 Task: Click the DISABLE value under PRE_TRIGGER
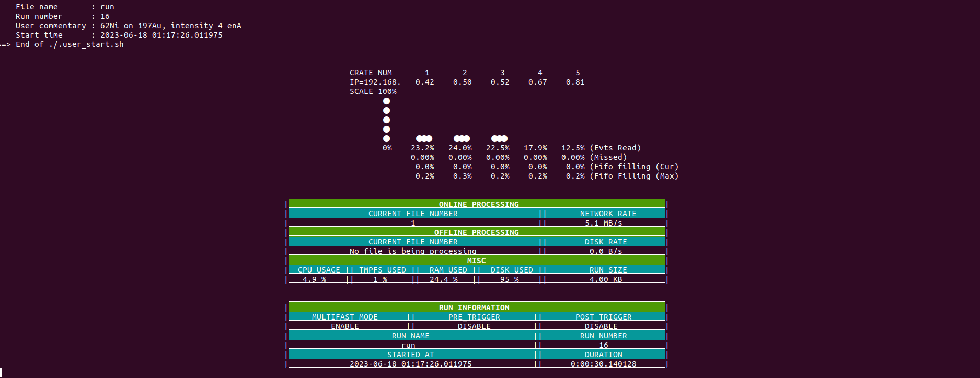474,326
